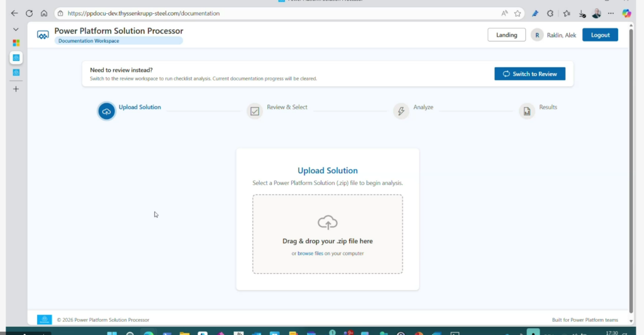
Task: Open the Copilot icon in browser toolbar
Action: 626,13
